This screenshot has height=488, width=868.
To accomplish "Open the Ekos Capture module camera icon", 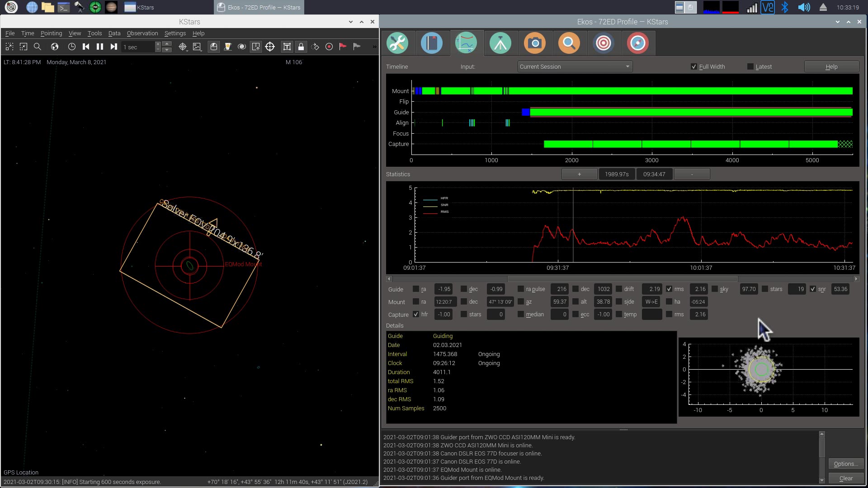I will point(535,43).
